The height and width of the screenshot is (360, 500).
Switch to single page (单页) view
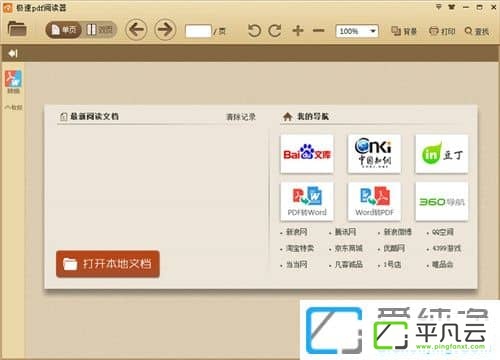click(x=64, y=30)
